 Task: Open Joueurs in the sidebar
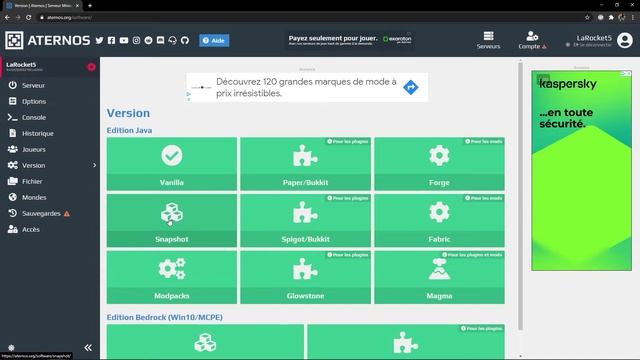point(50,149)
